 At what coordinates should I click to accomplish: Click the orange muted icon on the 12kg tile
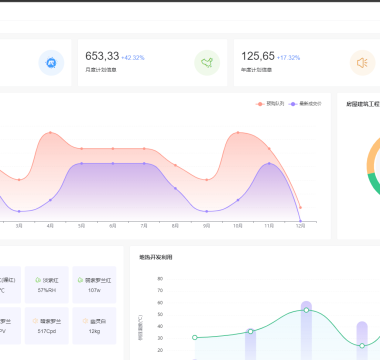pos(85,321)
